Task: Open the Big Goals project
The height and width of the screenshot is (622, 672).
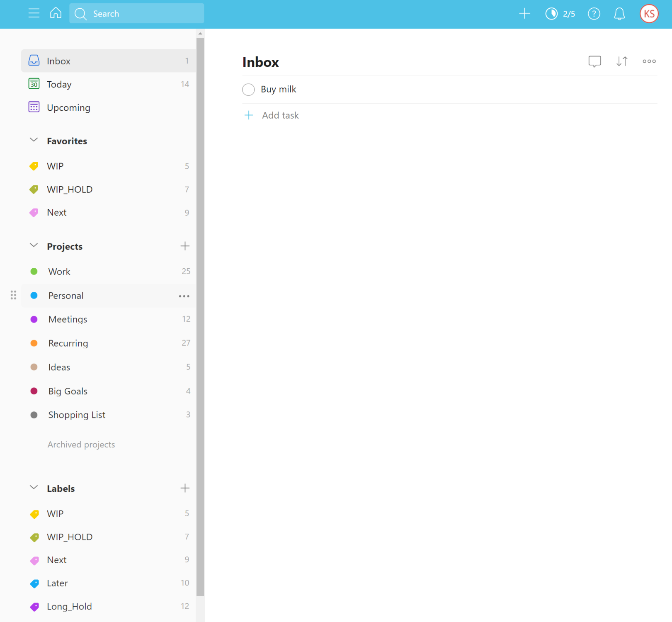Action: click(x=108, y=391)
